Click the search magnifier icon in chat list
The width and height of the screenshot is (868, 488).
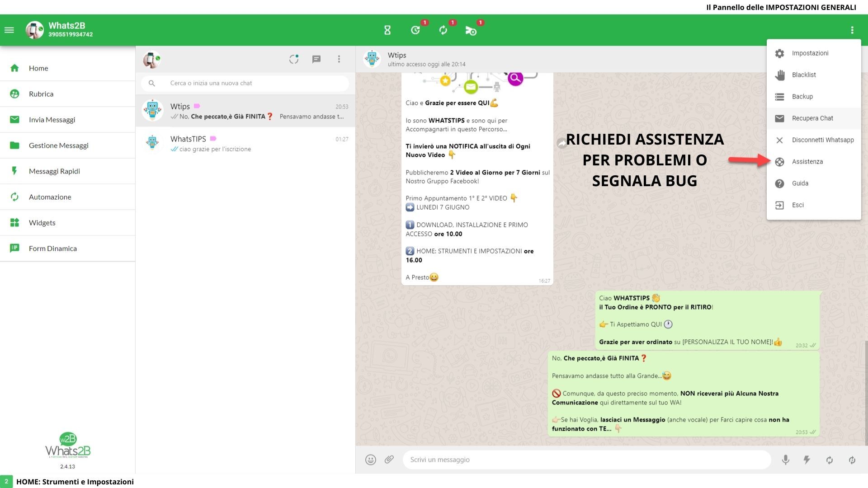click(152, 83)
